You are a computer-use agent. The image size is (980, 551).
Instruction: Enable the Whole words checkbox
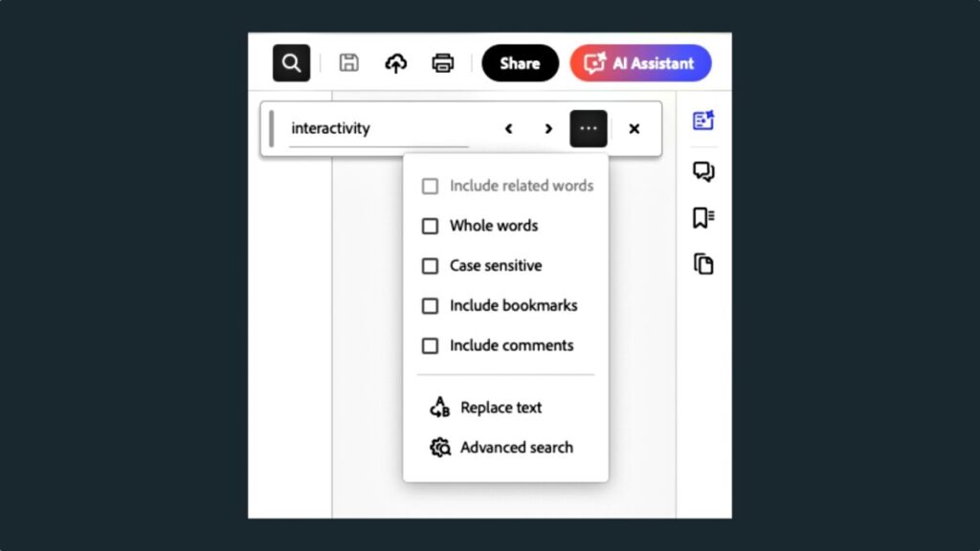[430, 226]
